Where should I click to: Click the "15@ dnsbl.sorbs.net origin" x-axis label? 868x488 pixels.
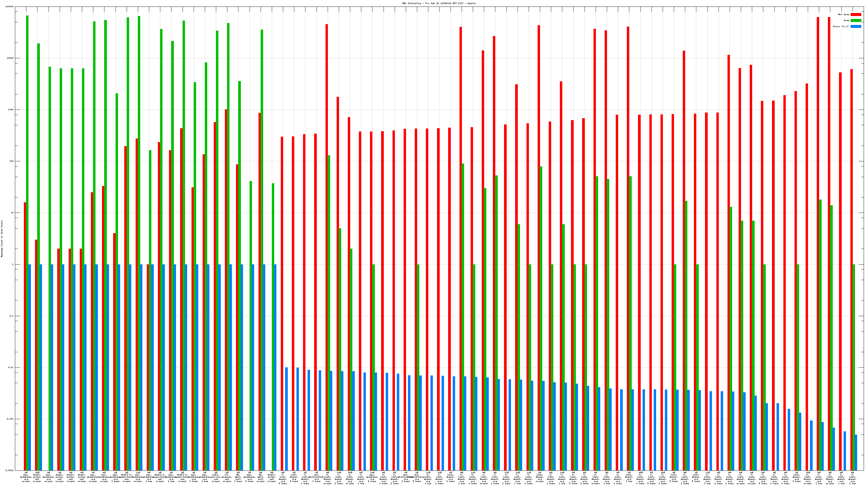37,477
